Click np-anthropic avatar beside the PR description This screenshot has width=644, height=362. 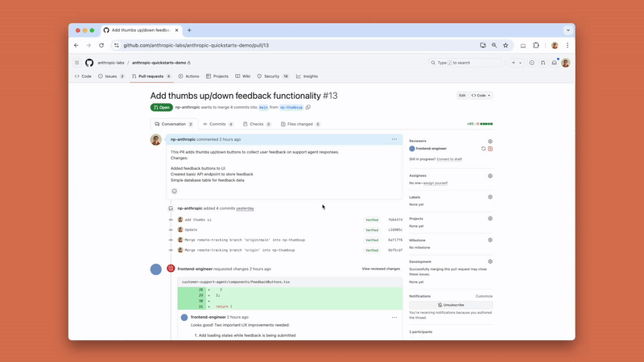point(156,140)
